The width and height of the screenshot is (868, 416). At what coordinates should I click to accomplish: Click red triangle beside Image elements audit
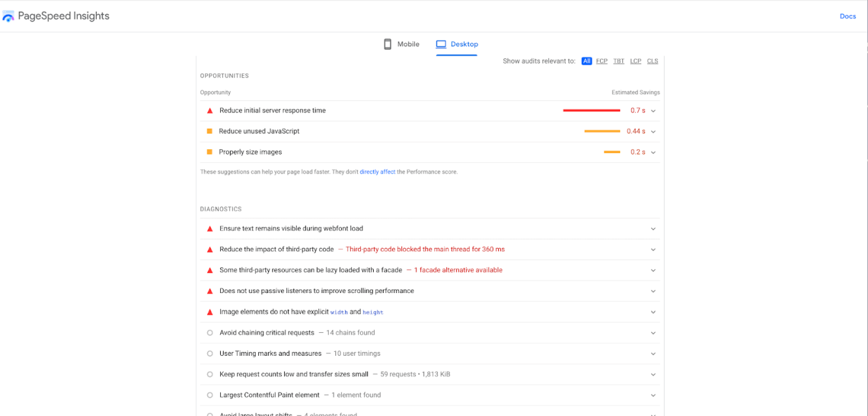(210, 312)
